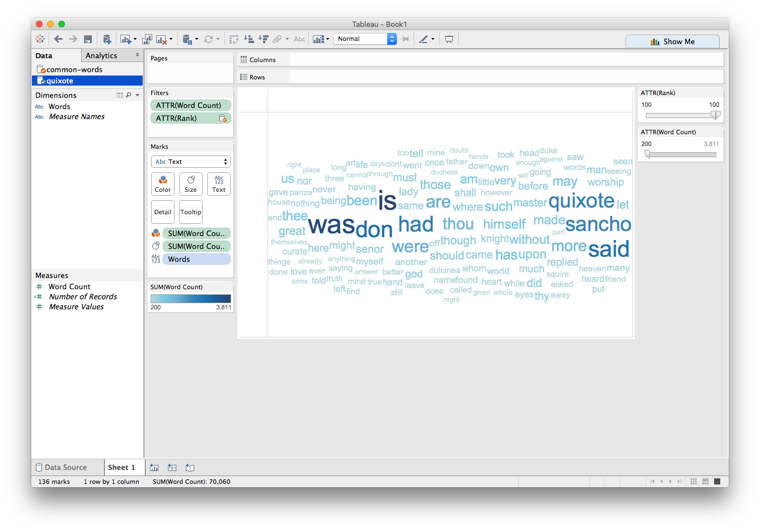Create a new worksheet from toolbar
The height and width of the screenshot is (532, 760).
point(125,39)
